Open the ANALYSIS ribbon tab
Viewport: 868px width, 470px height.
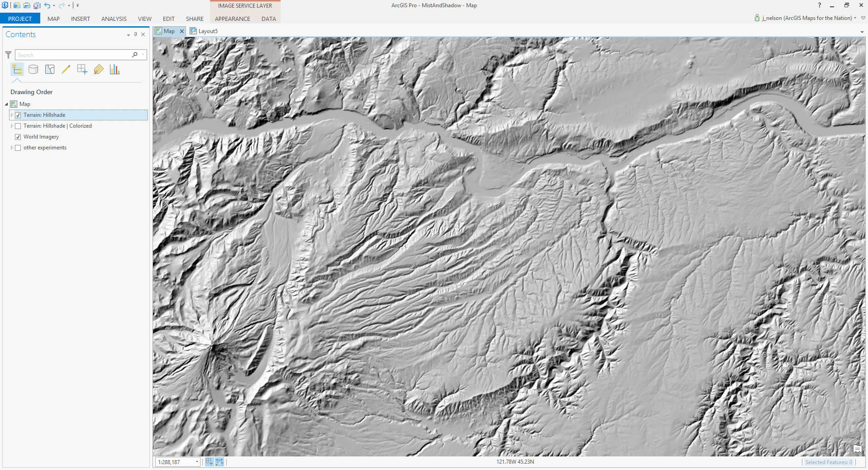114,19
